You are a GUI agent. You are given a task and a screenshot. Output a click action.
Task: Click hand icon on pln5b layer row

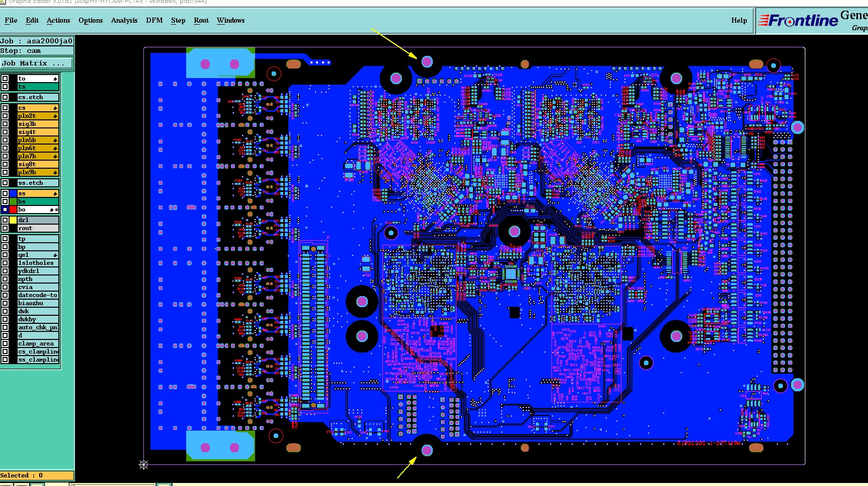(55, 141)
